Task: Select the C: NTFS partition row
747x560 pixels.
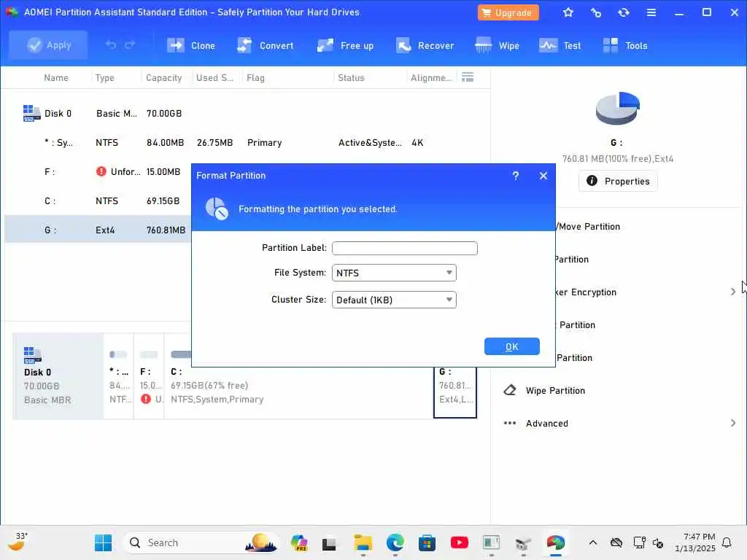Action: point(98,201)
